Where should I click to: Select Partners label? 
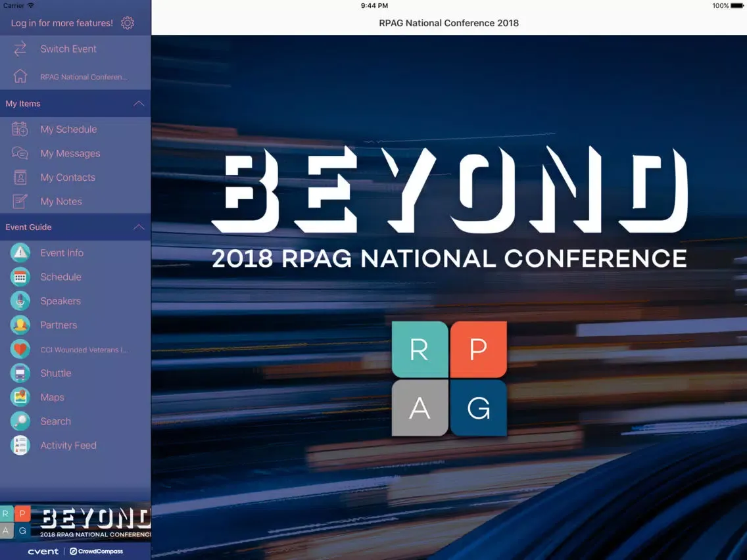click(59, 325)
